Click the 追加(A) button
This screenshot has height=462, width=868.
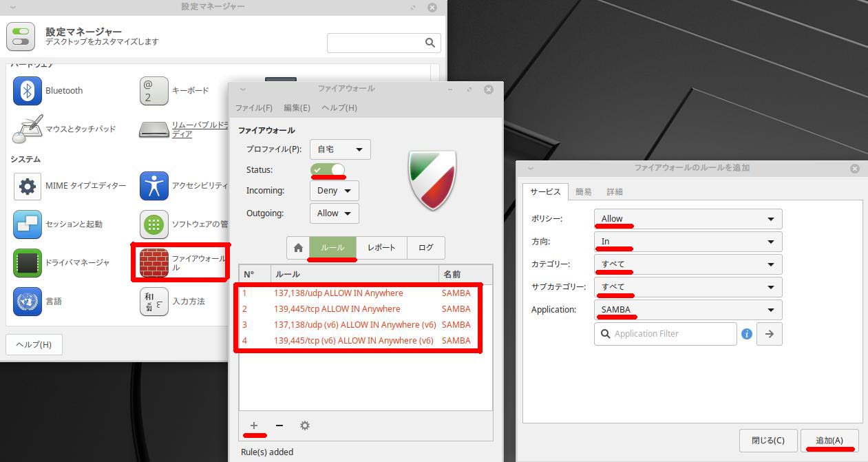point(829,440)
